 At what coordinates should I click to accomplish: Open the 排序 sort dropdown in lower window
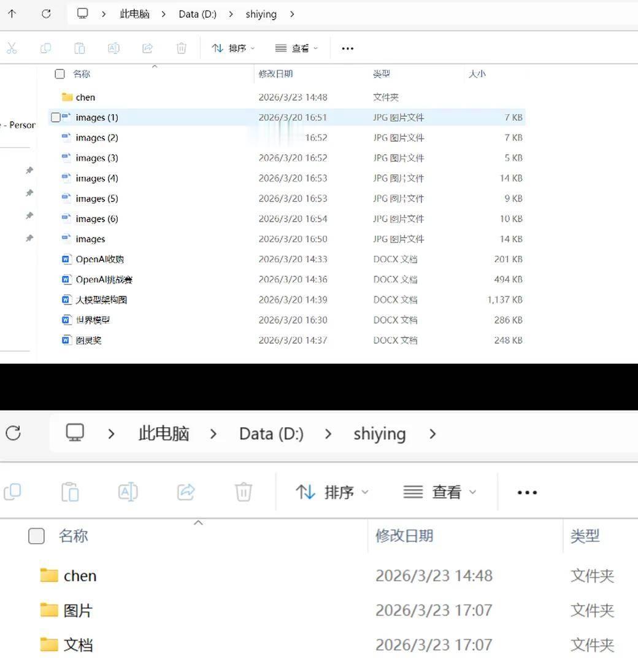(332, 492)
